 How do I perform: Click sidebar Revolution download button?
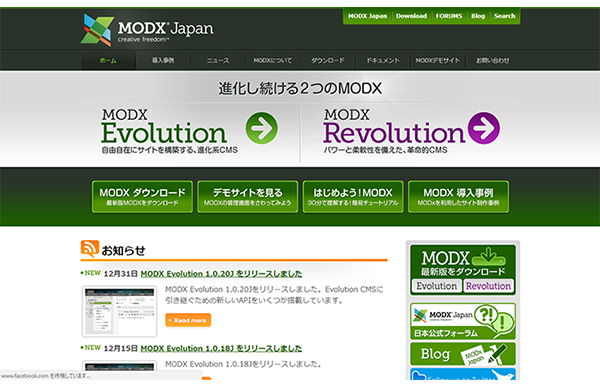(x=488, y=286)
